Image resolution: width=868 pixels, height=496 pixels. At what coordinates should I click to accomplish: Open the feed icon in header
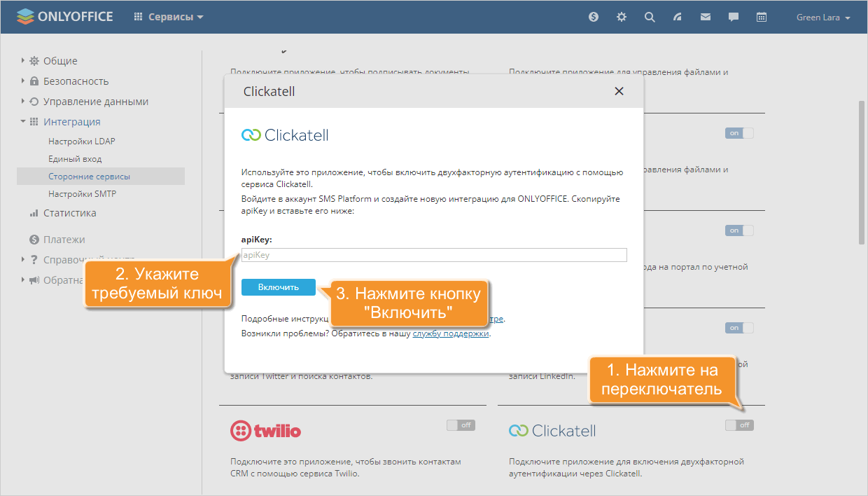coord(678,17)
